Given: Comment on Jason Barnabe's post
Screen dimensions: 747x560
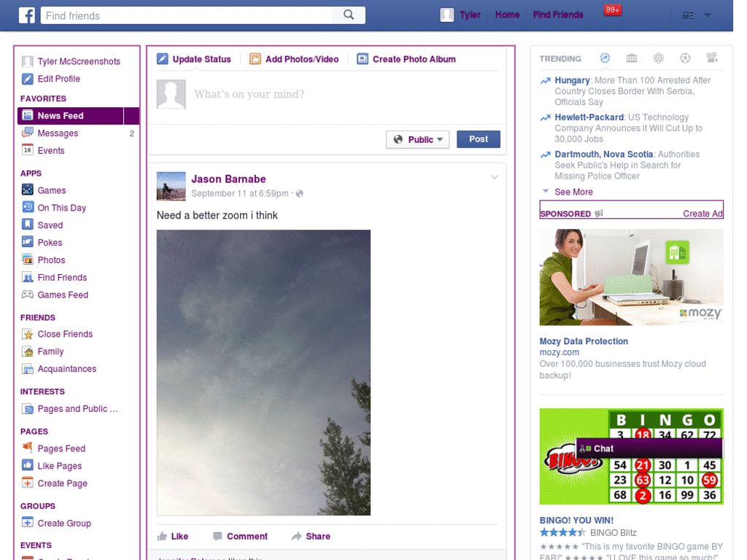Looking at the screenshot, I should pyautogui.click(x=241, y=536).
